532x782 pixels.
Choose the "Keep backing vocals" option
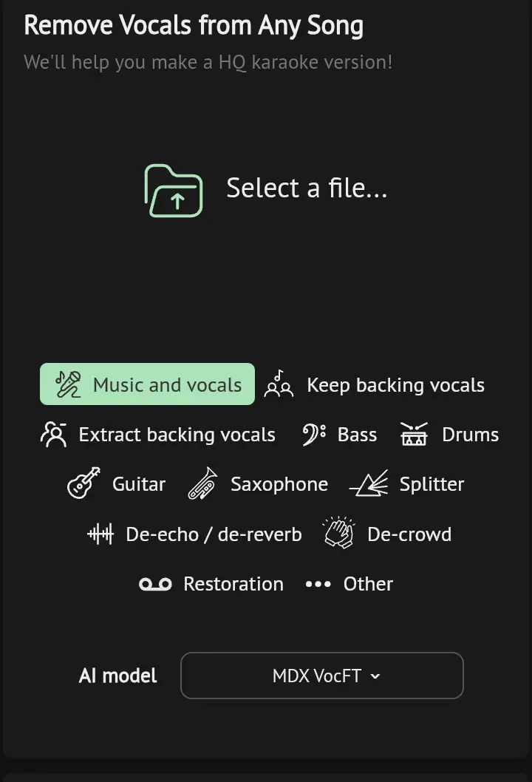tap(395, 385)
